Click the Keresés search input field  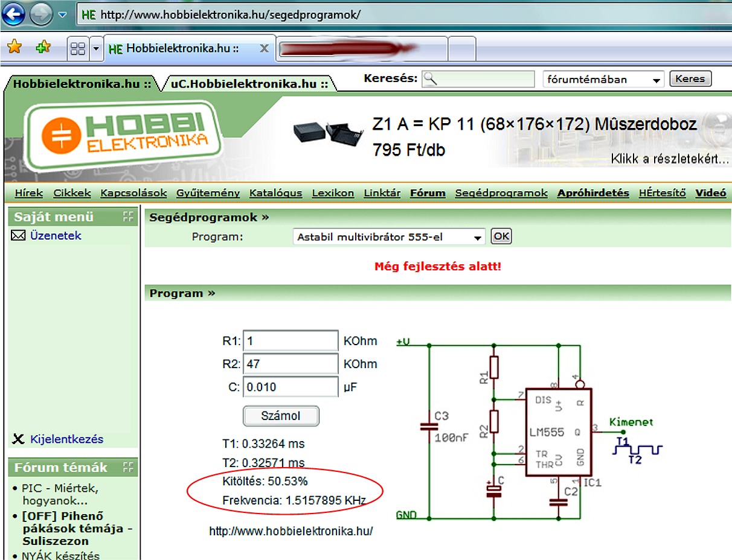[x=478, y=79]
